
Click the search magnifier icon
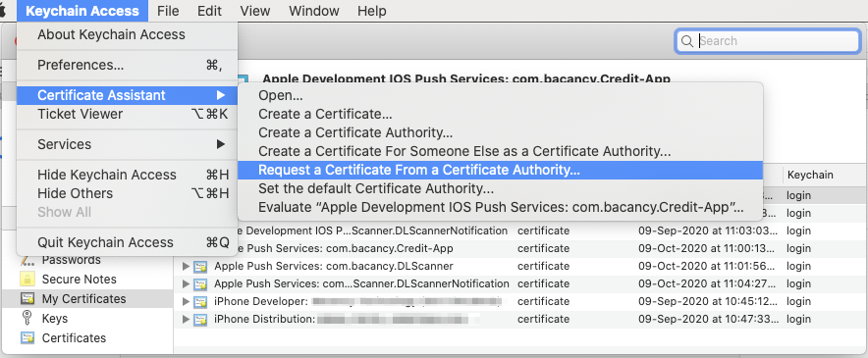[x=687, y=41]
